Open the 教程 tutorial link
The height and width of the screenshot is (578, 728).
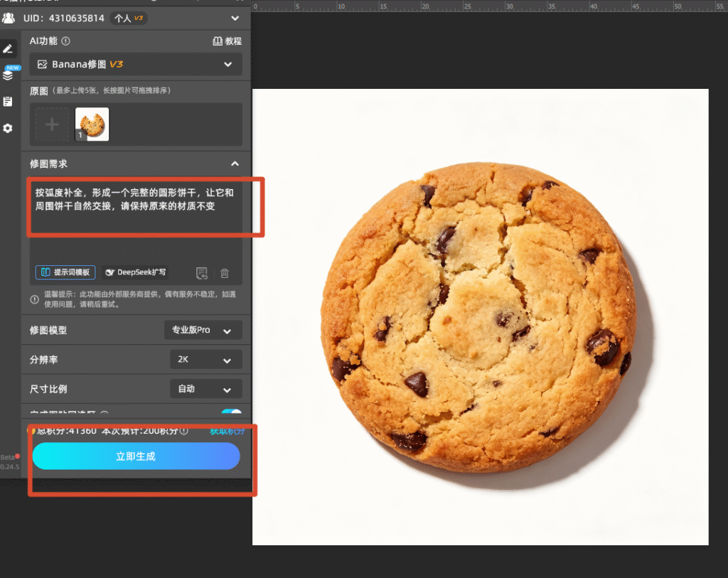[x=227, y=41]
